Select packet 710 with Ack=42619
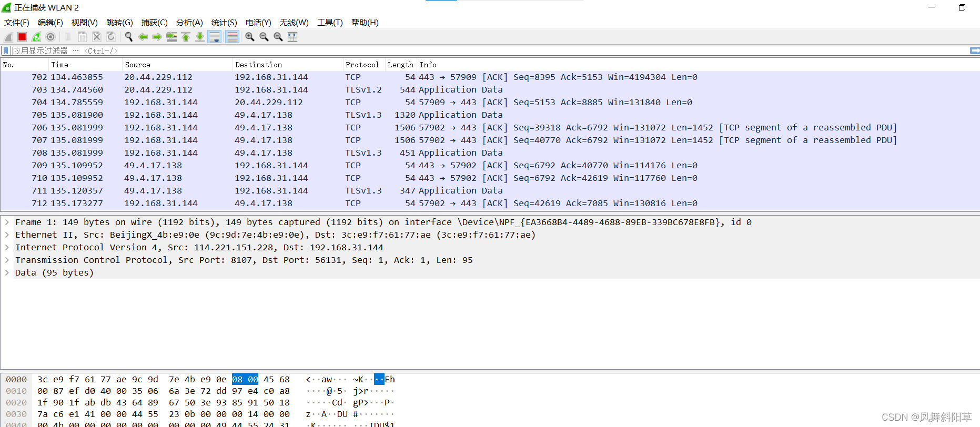Screen dimensions: 980x427 coord(490,178)
